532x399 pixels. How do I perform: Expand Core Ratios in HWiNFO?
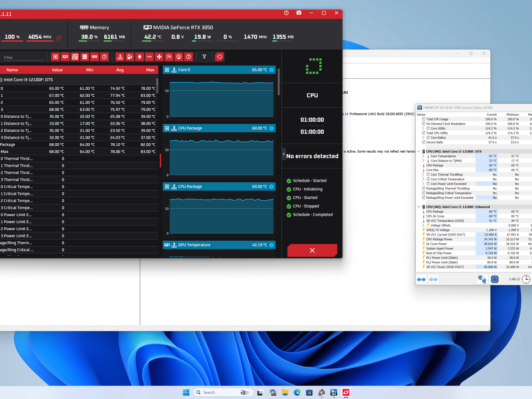pos(423,138)
